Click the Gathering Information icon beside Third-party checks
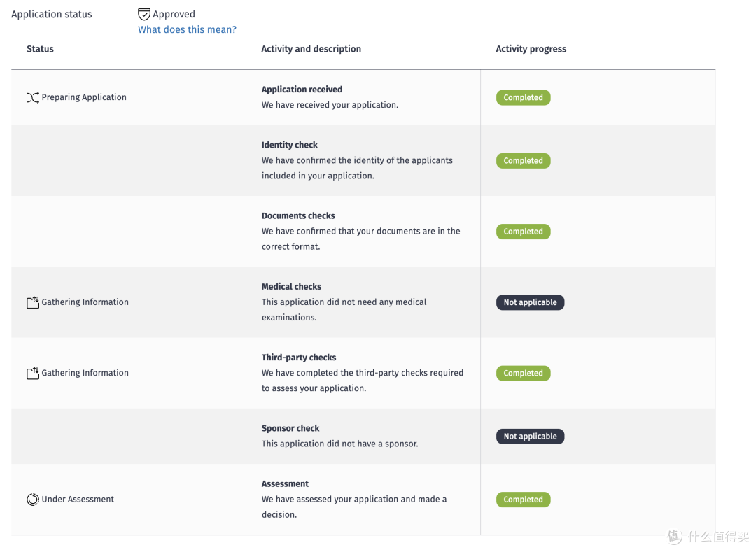 coord(33,374)
